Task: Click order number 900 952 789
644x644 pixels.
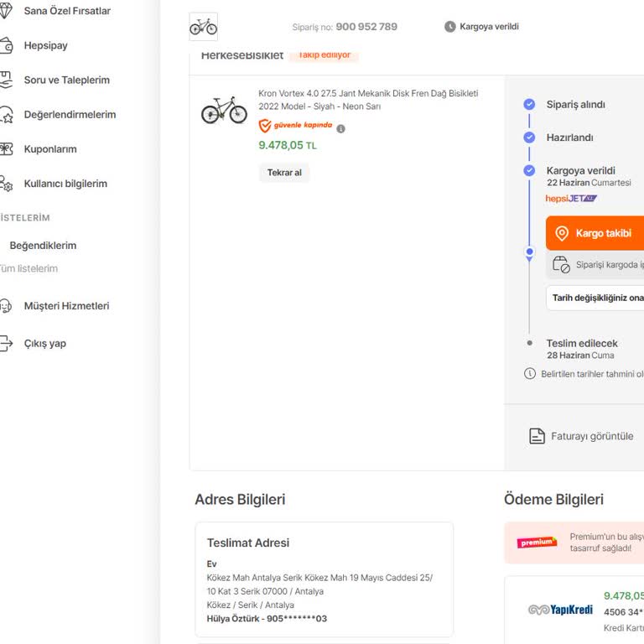Action: [x=366, y=27]
